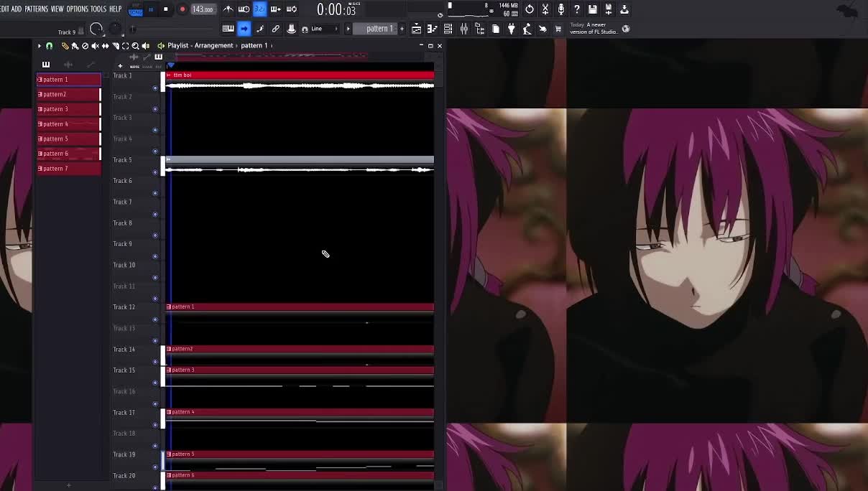Toggle overdub blend recording icon
This screenshot has width=868, height=491.
[275, 9]
